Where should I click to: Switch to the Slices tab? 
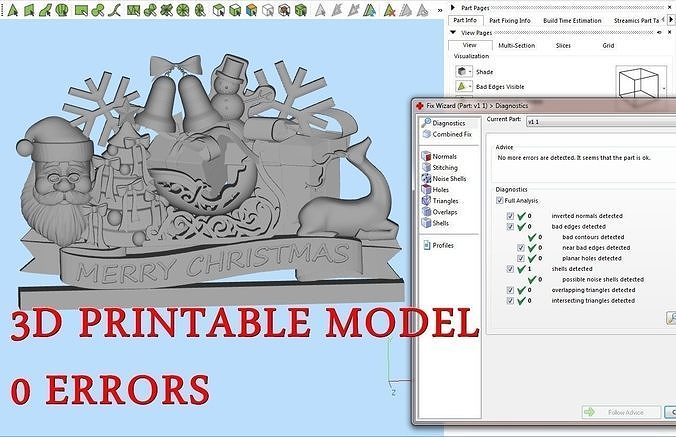pyautogui.click(x=563, y=45)
